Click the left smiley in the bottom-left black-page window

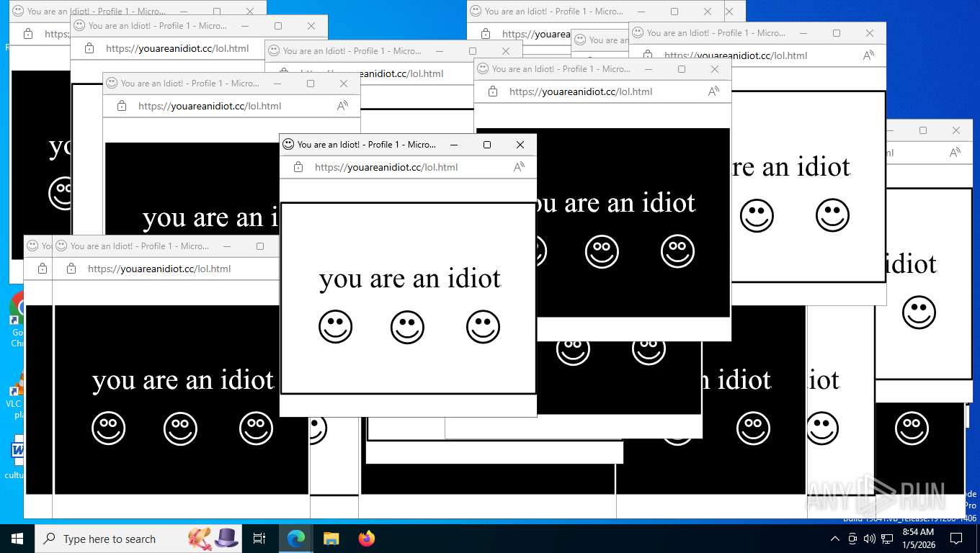tap(109, 428)
